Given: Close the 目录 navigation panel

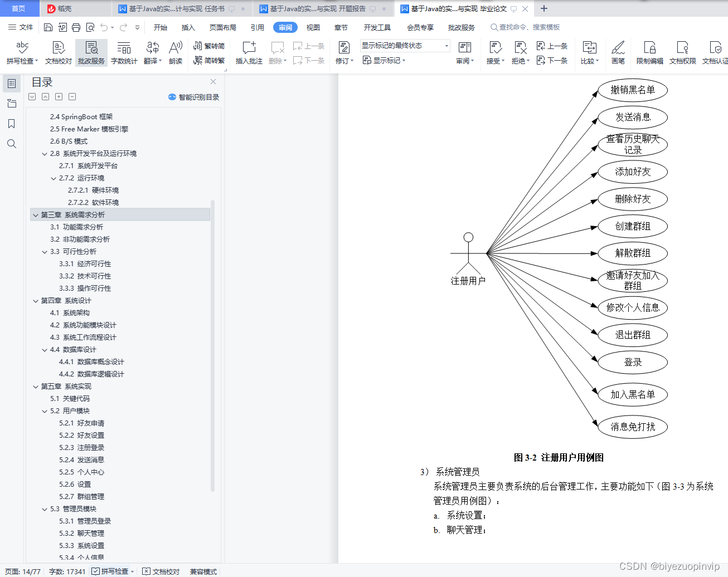Looking at the screenshot, I should (213, 82).
